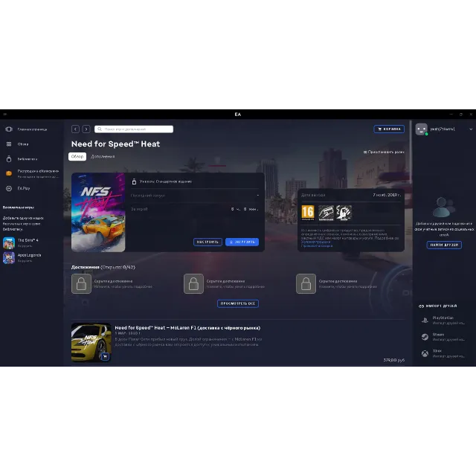This screenshot has height=476, width=476.
Task: Click the Найти друзей button
Action: pos(444,245)
